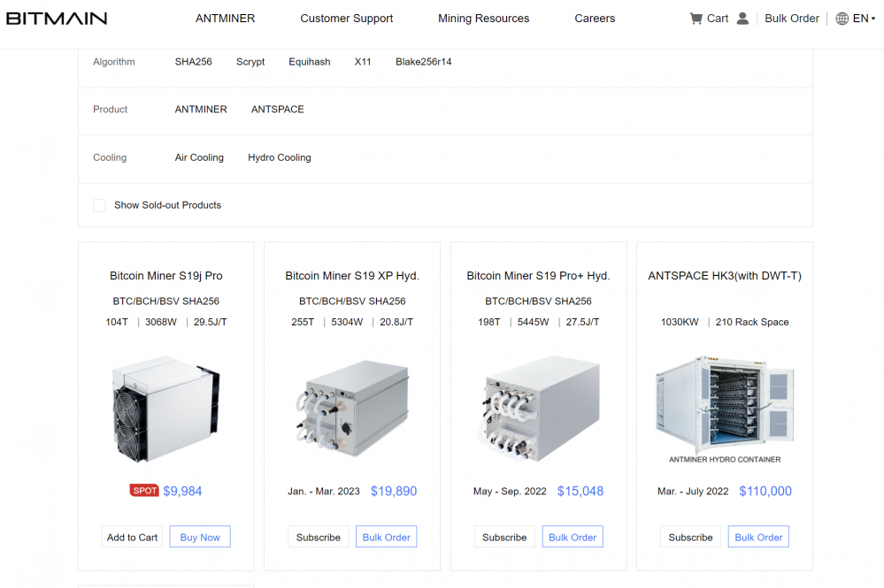This screenshot has height=588, width=884.
Task: Add S19j Pro to cart
Action: [x=132, y=537]
